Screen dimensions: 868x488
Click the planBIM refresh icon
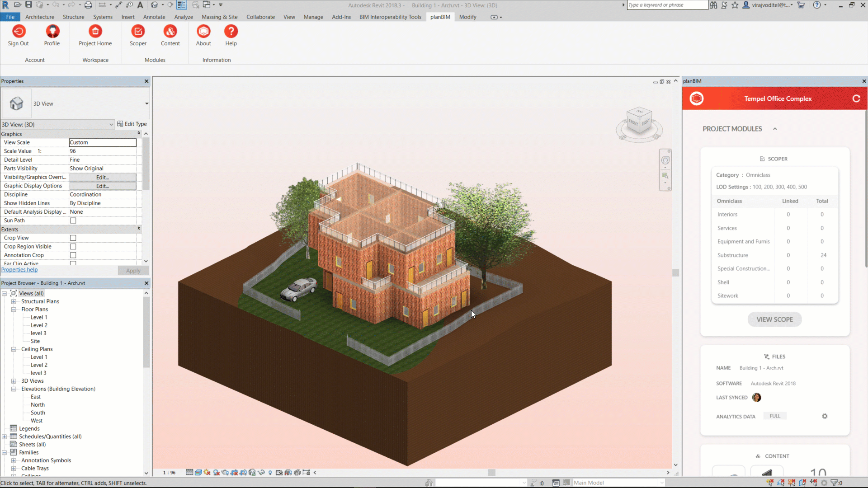coord(856,99)
